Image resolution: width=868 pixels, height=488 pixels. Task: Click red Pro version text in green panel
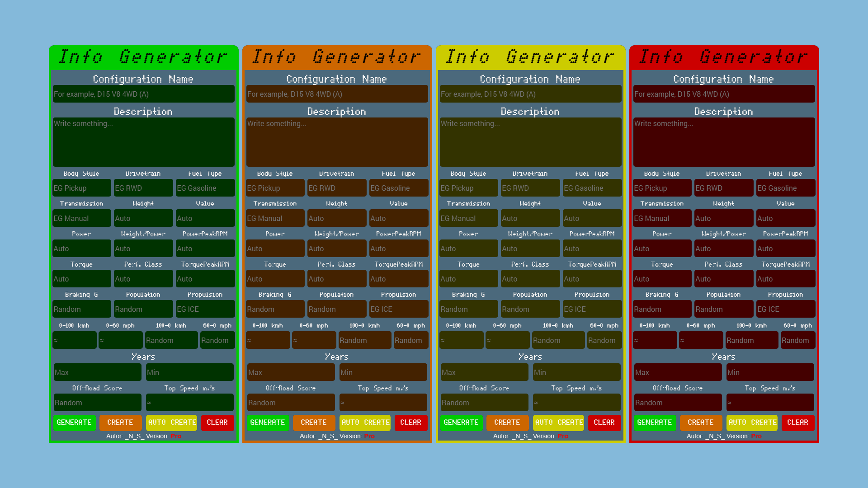point(176,436)
